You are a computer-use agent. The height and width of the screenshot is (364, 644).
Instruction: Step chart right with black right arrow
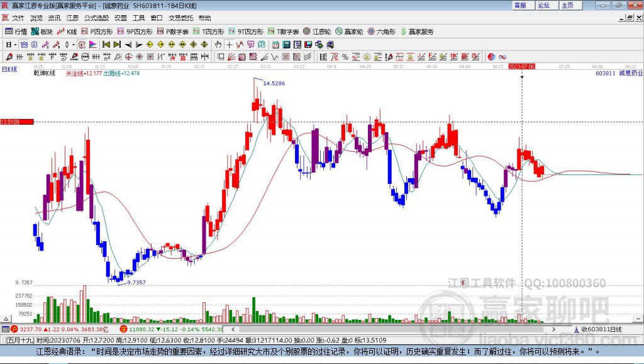(x=139, y=45)
